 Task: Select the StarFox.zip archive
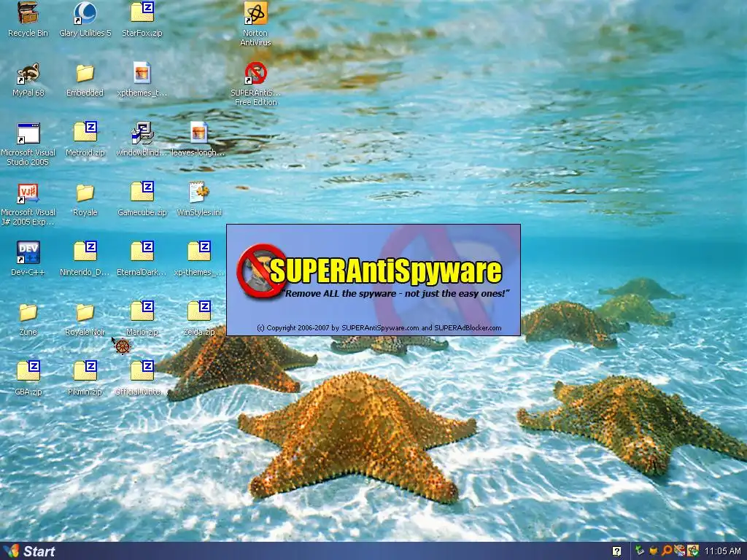point(142,19)
